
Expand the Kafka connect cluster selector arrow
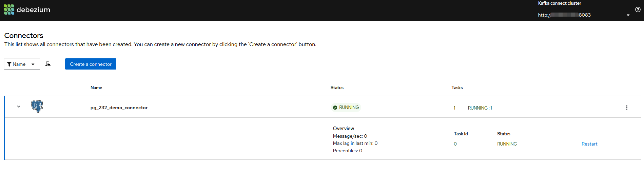tap(628, 15)
